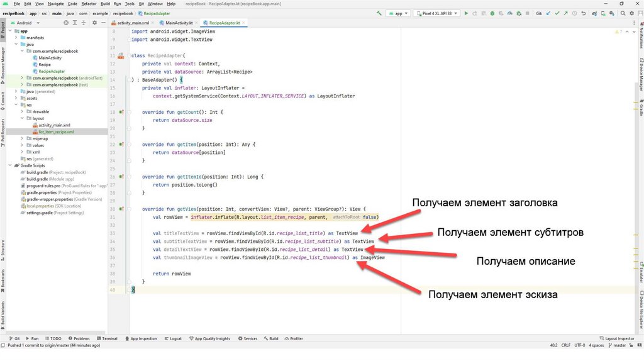Viewport: 644px width, 361px height.
Task: Build project with the hammer icon
Action: [x=380, y=13]
